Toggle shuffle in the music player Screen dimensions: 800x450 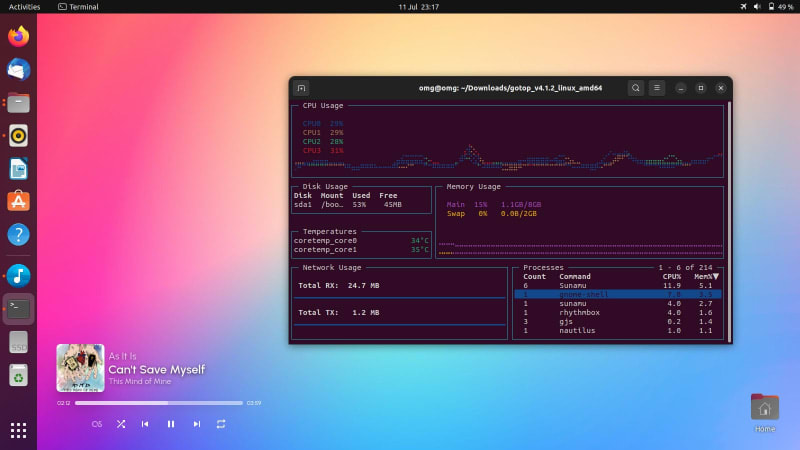point(121,424)
